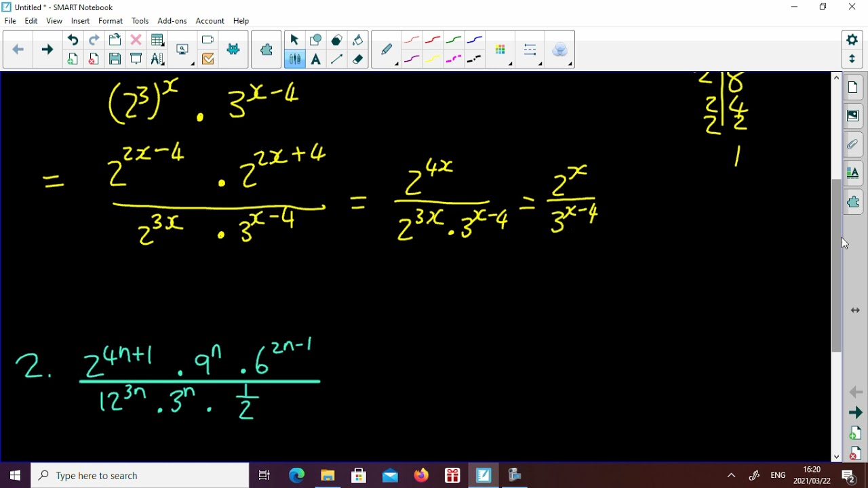Open the Add-ons puzzle side tab
Image resolution: width=868 pixels, height=488 pixels.
(x=853, y=202)
